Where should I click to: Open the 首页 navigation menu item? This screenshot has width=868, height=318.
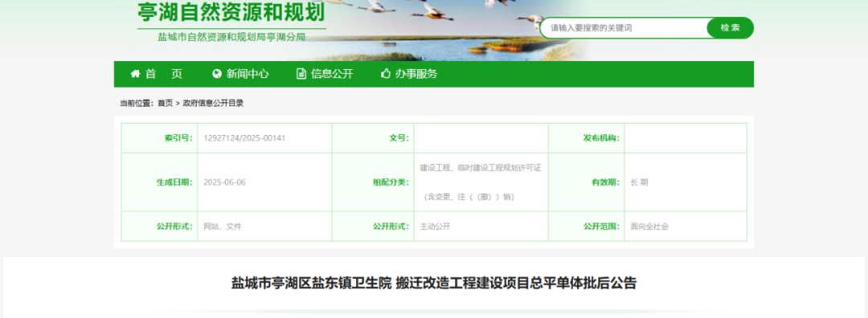click(156, 74)
